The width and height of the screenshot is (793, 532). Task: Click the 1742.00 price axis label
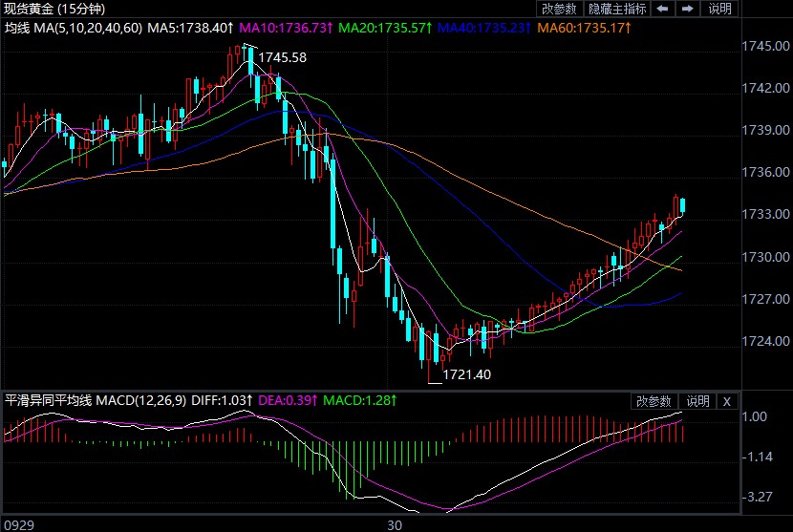pos(765,88)
